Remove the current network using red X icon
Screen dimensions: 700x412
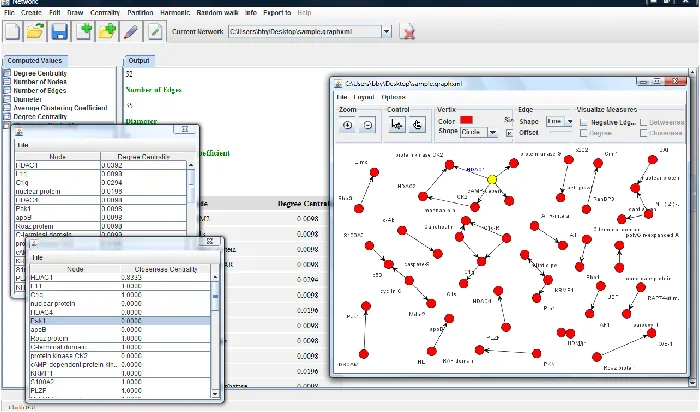pyautogui.click(x=408, y=32)
